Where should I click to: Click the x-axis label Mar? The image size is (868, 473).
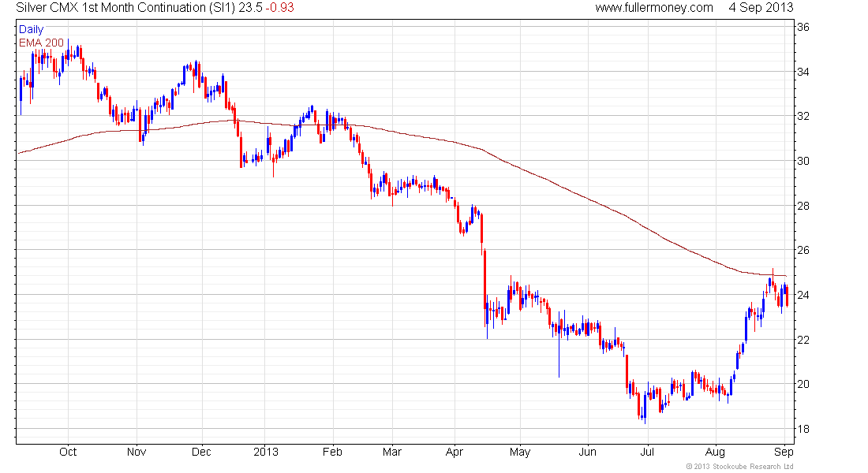click(x=392, y=452)
